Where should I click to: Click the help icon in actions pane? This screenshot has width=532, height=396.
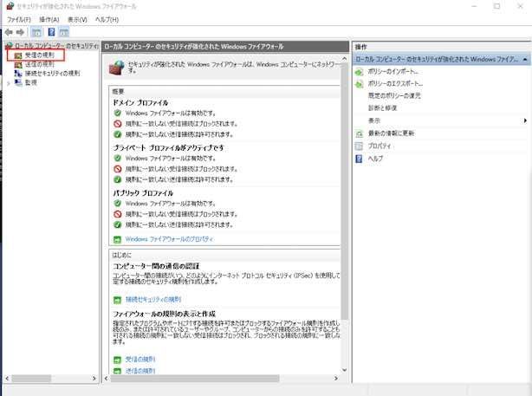tap(359, 159)
